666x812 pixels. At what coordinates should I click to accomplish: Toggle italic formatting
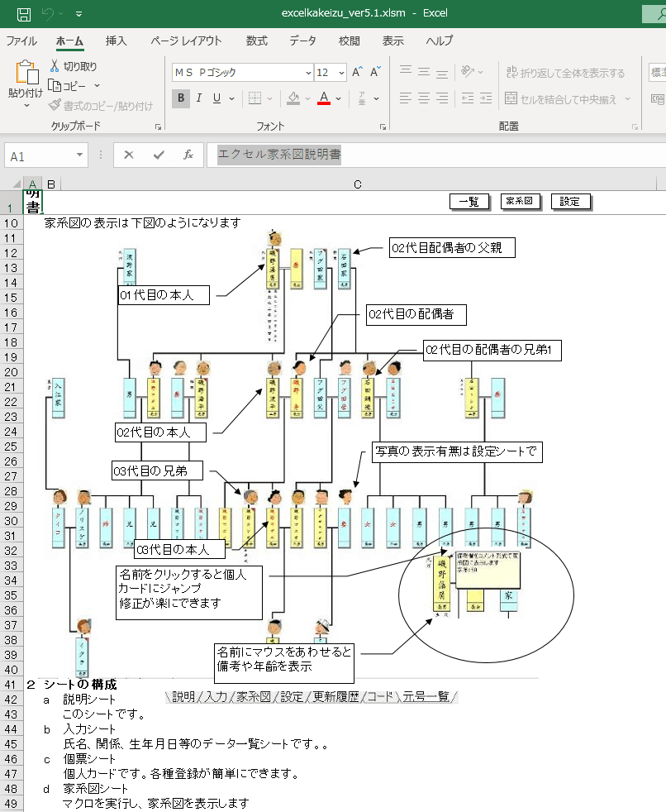coord(199,98)
